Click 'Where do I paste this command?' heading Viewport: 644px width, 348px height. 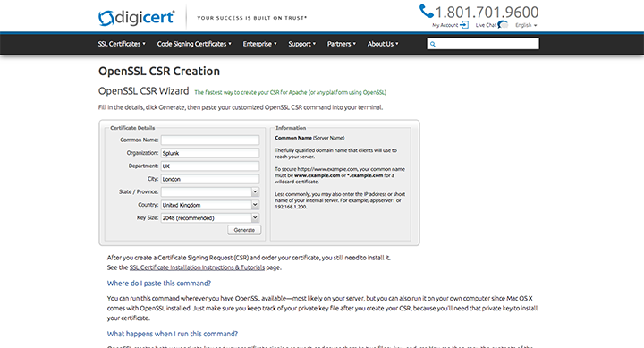(x=159, y=284)
